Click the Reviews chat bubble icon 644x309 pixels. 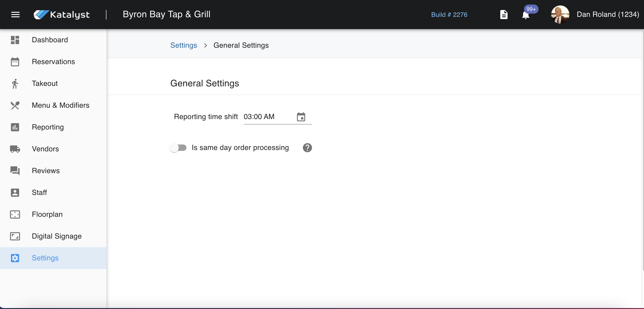[15, 171]
